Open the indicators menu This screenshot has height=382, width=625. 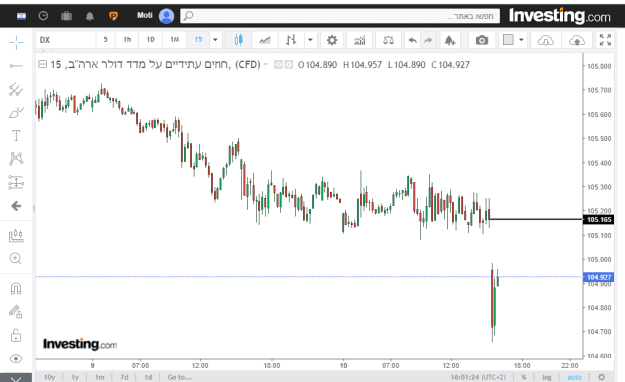[x=360, y=40]
